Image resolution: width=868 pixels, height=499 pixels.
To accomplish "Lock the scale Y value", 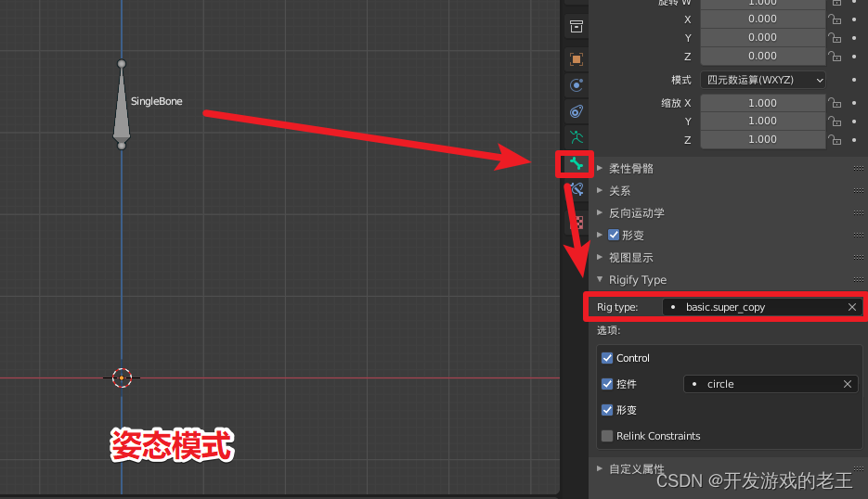I will click(x=835, y=122).
